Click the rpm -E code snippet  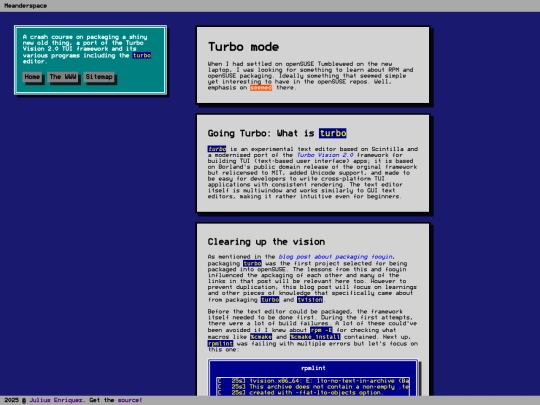point(321,330)
